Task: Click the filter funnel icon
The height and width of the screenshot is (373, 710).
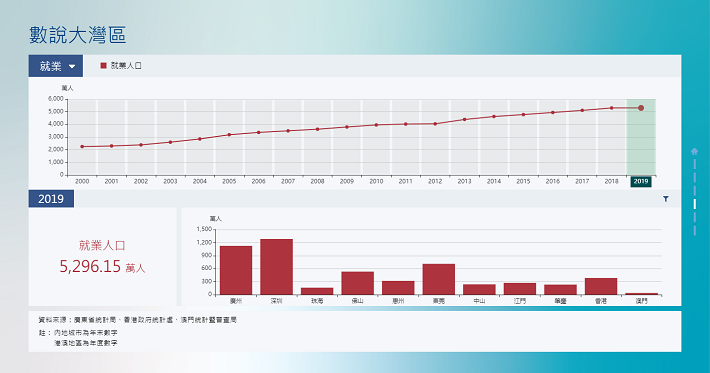Action: [x=666, y=199]
